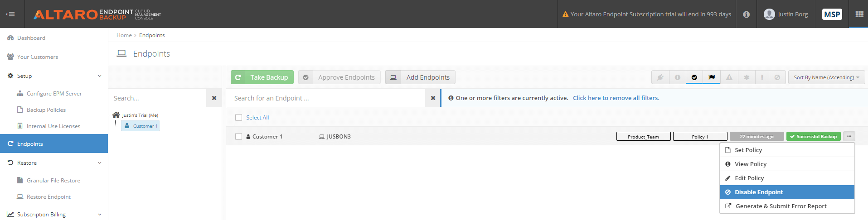Click the customer tree search field
The height and width of the screenshot is (220, 868).
click(157, 98)
